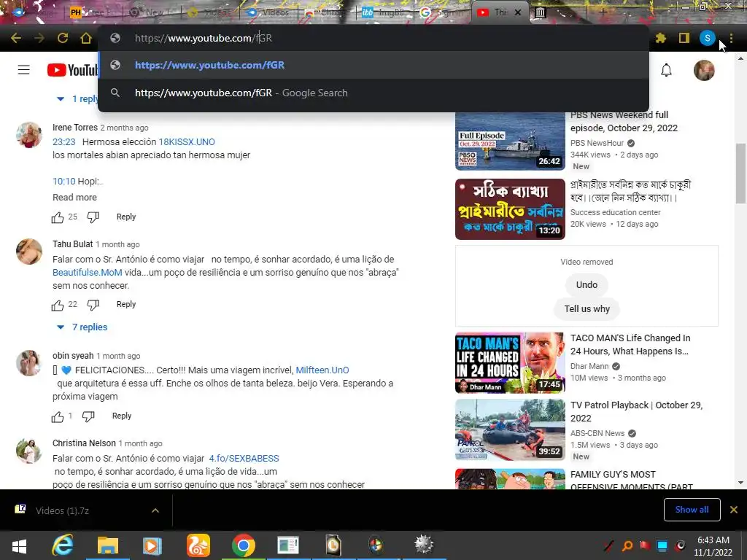Switch to the ImgBB tab

(385, 12)
